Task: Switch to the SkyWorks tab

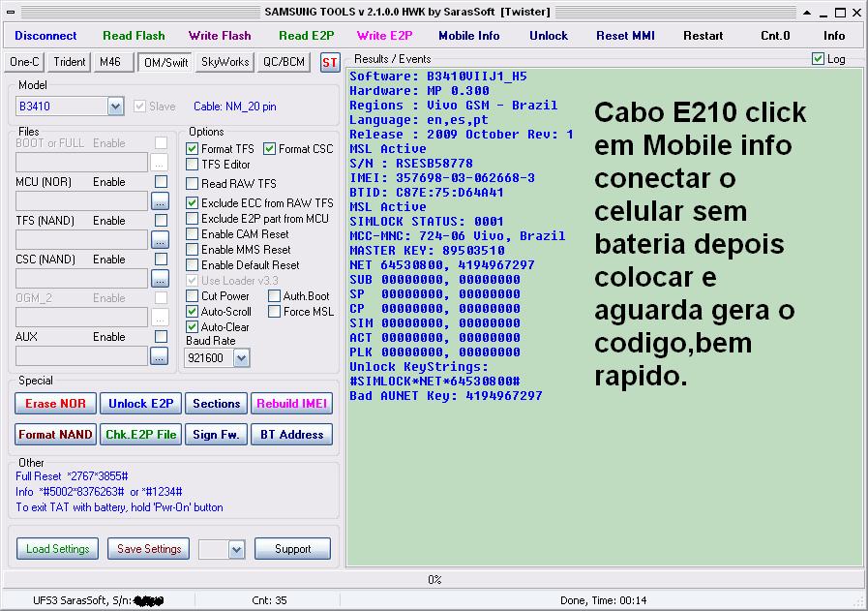Action: pos(224,62)
